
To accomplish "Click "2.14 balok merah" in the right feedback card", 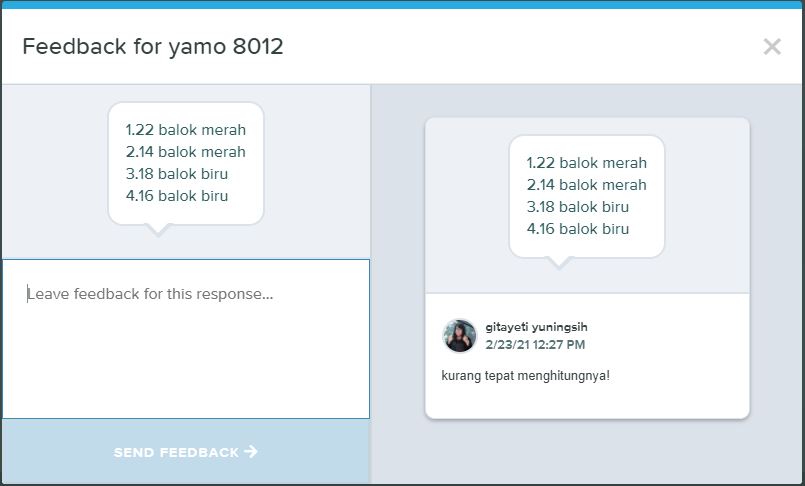I will (x=587, y=185).
